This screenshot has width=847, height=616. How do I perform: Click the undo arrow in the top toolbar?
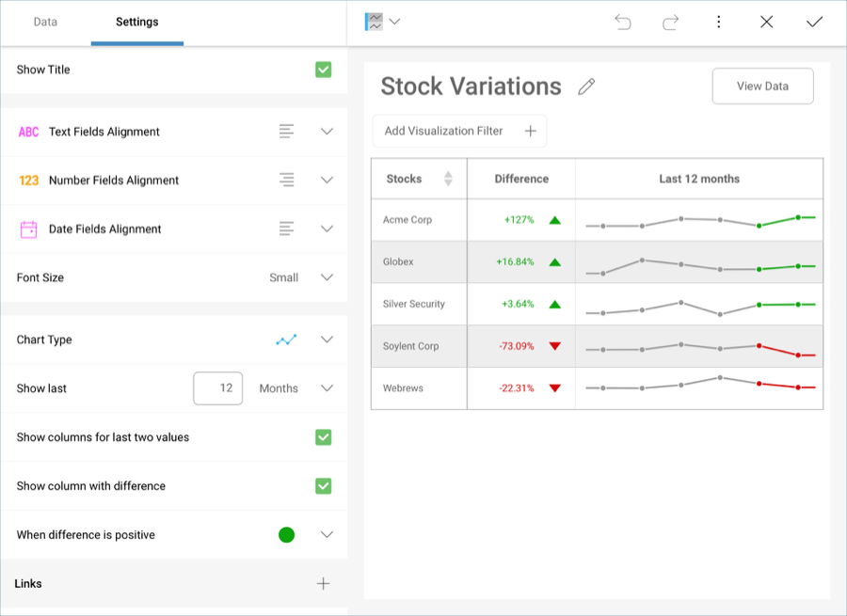(x=622, y=21)
